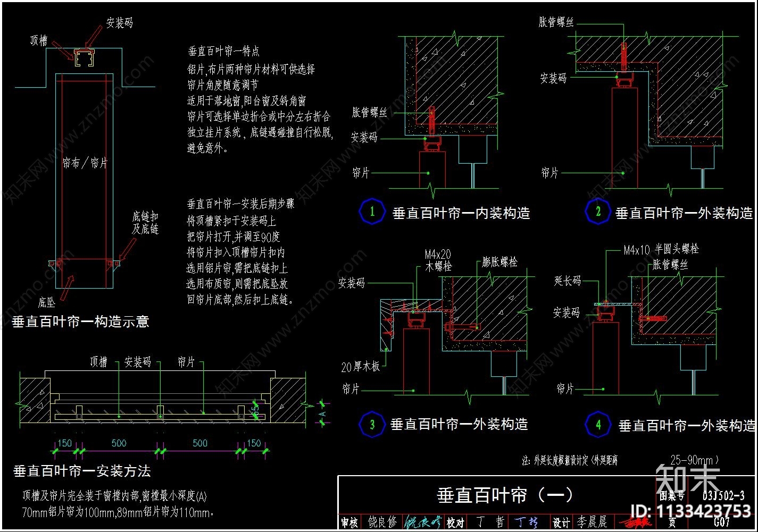Viewport: 758px width, 532px height.
Task: Select the caption '垂直百叶帘一安装方法'
Action: [81, 471]
